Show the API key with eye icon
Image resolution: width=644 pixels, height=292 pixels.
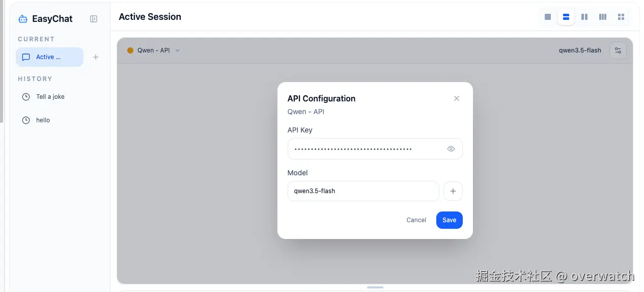click(451, 149)
